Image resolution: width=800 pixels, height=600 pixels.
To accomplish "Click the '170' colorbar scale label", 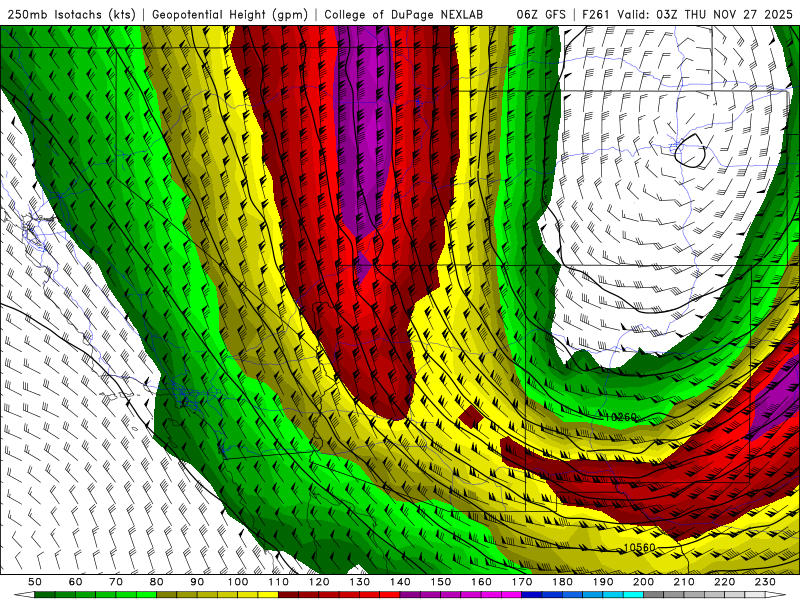I will pyautogui.click(x=522, y=582).
